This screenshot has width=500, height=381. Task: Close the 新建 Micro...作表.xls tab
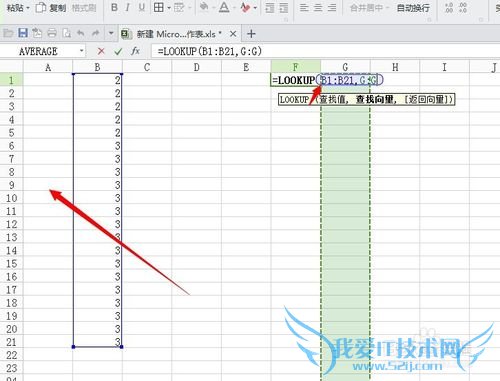click(233, 34)
